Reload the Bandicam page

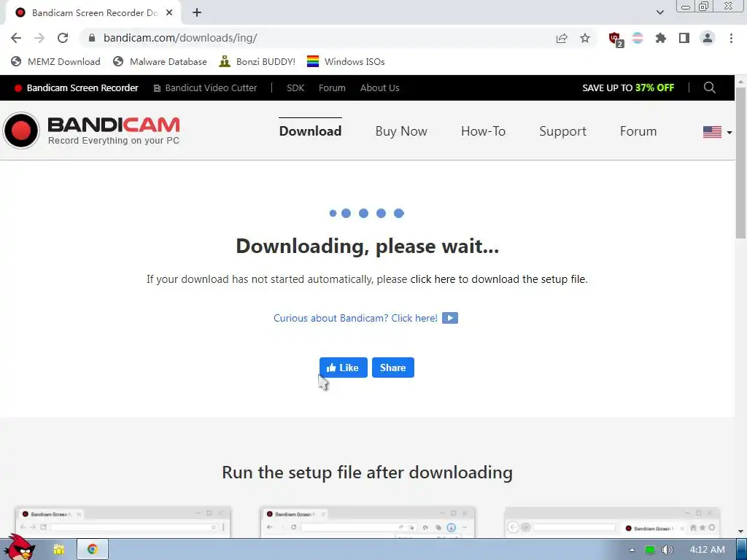(x=63, y=38)
